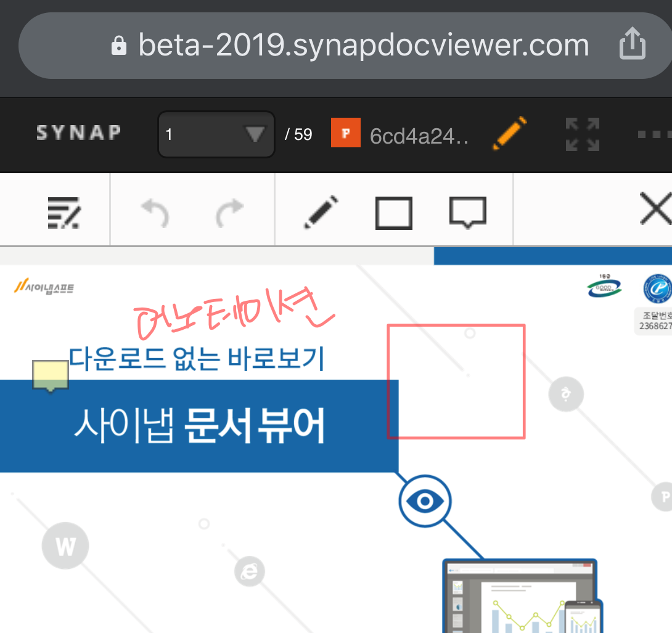Click the gray W circle icon
Screen dimensions: 672x633
tap(65, 545)
